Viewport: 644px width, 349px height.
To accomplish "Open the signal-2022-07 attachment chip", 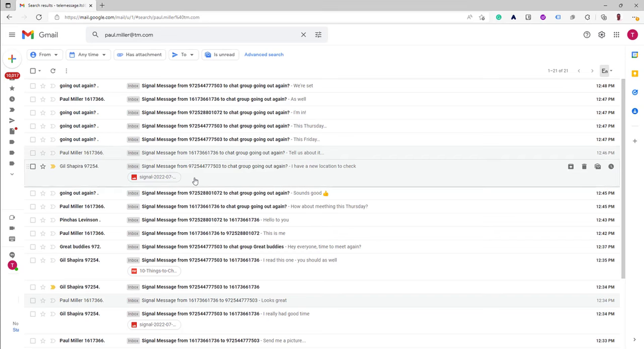I will [x=154, y=176].
